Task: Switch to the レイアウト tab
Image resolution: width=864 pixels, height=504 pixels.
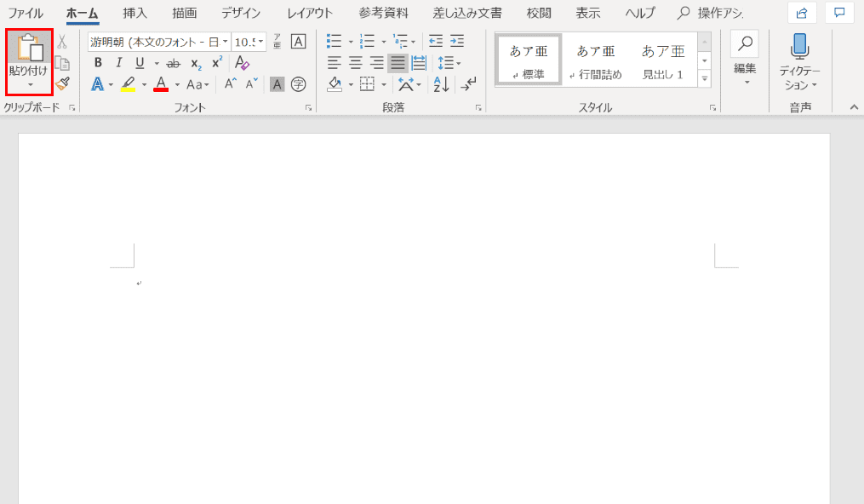Action: 310,13
